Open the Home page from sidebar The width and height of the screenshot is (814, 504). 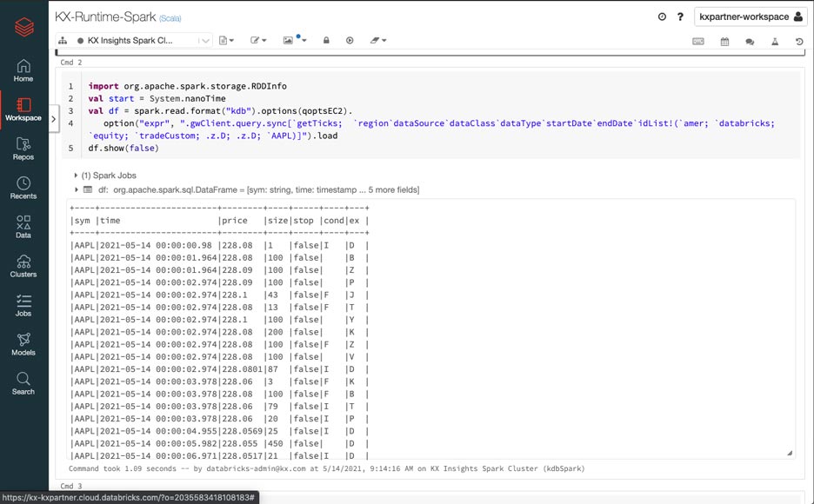tap(23, 70)
